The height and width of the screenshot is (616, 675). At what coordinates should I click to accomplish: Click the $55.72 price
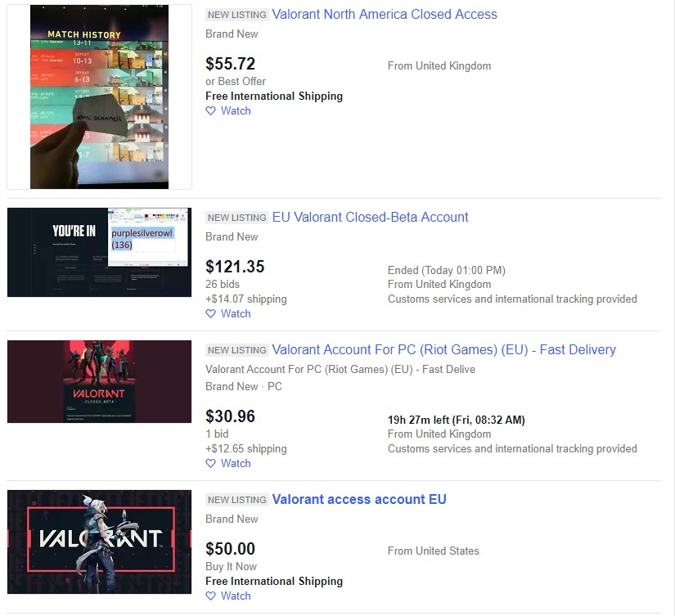click(x=230, y=64)
